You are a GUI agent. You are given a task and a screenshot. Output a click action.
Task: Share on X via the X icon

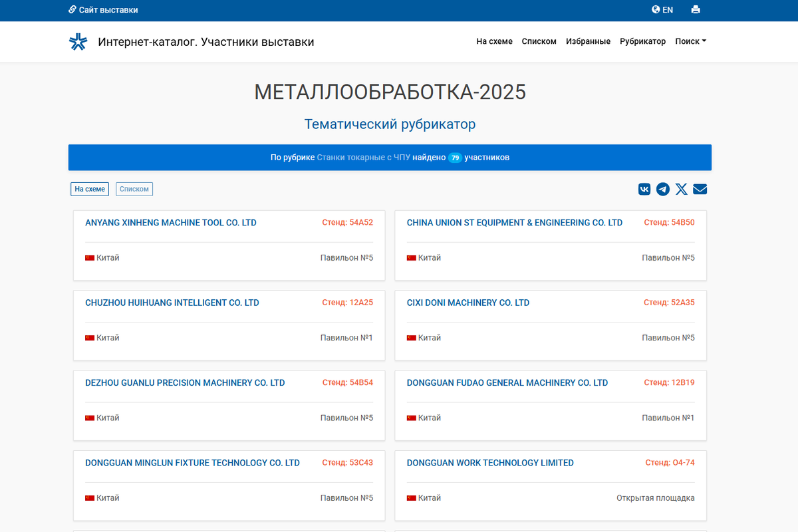pos(681,189)
